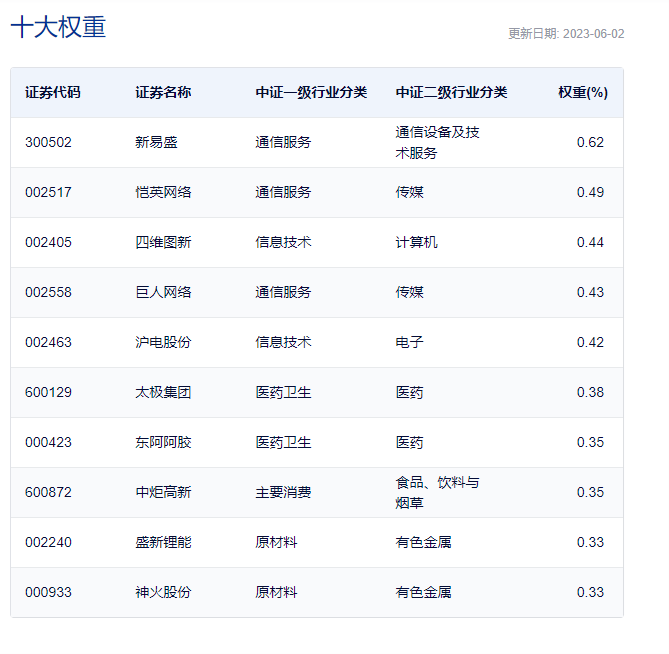This screenshot has width=669, height=654.
Task: Click 有色金属 in the 神火股份 row
Action: (423, 592)
